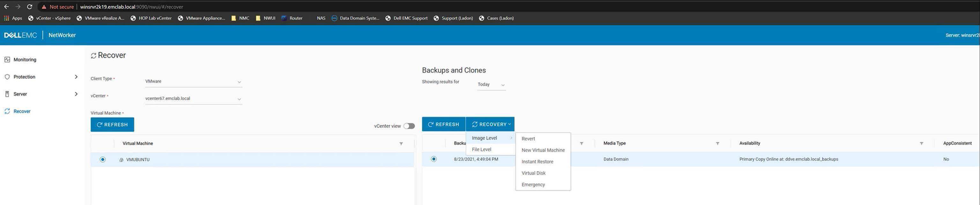The height and width of the screenshot is (205, 980).
Task: Click the Virtual Machine column filter icon
Action: pyautogui.click(x=401, y=144)
